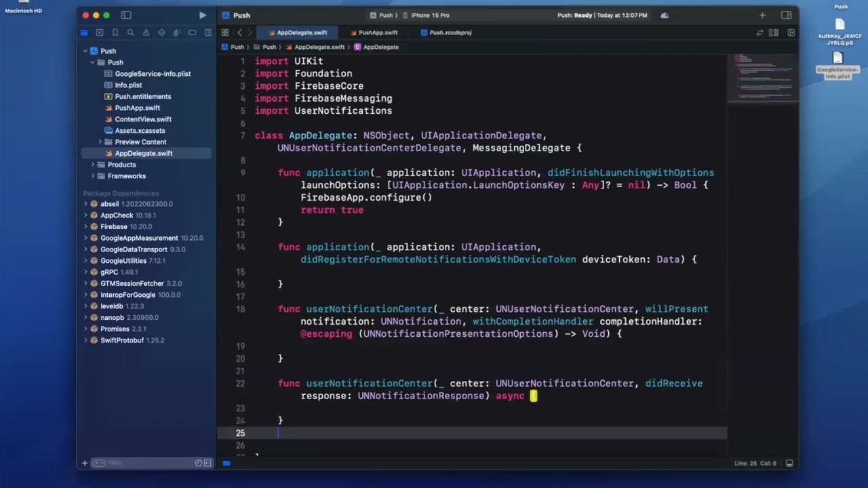Image resolution: width=868 pixels, height=488 pixels.
Task: Open the Issue navigator warning icon
Action: [x=146, y=33]
